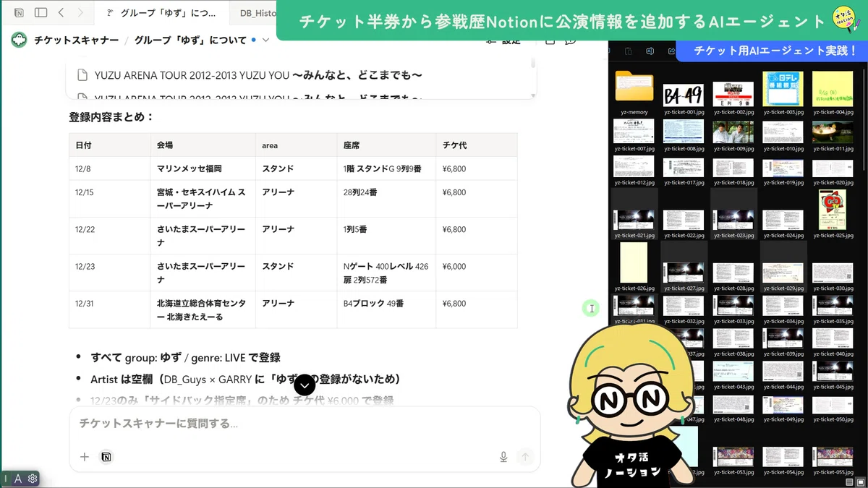Go back with the left arrow
This screenshot has width=868, height=488.
pyautogui.click(x=61, y=12)
